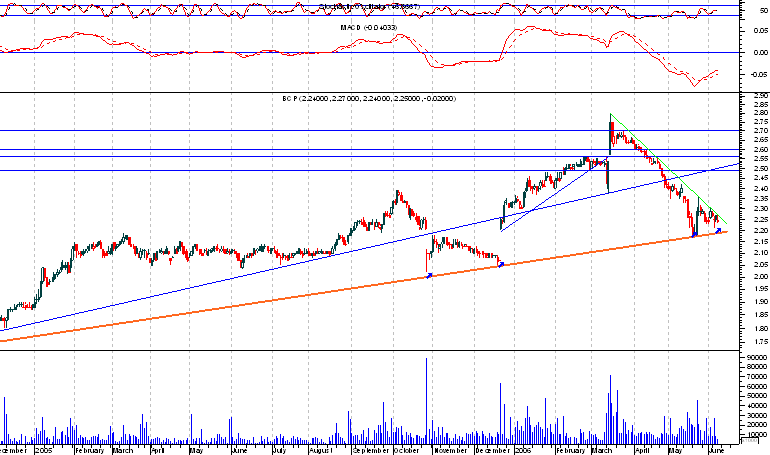Screen dimensions: 770x455
Task: Click the 2.80 price axis label
Action: click(761, 113)
